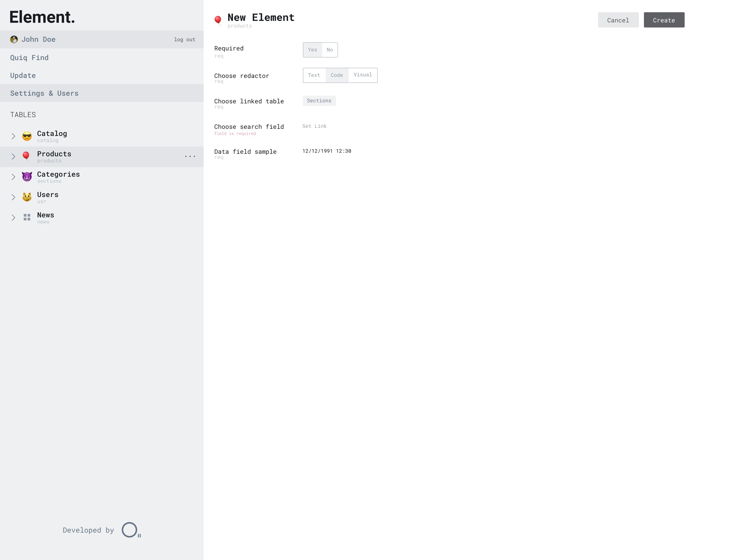Screen dimensions: 733x560
Task: Click the grid icon next to News
Action: coord(27,217)
